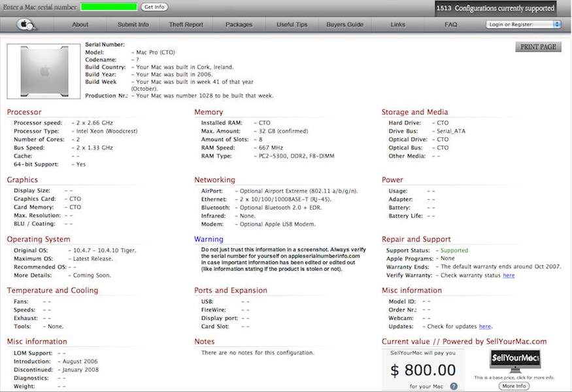
Task: Open the SellYourMac logo image
Action: click(x=514, y=361)
